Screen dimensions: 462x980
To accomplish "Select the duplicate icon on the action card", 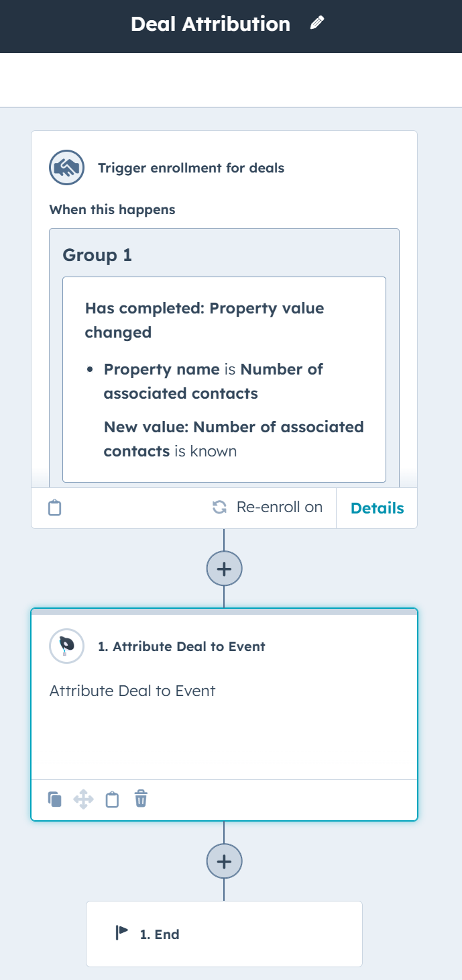I will (56, 799).
